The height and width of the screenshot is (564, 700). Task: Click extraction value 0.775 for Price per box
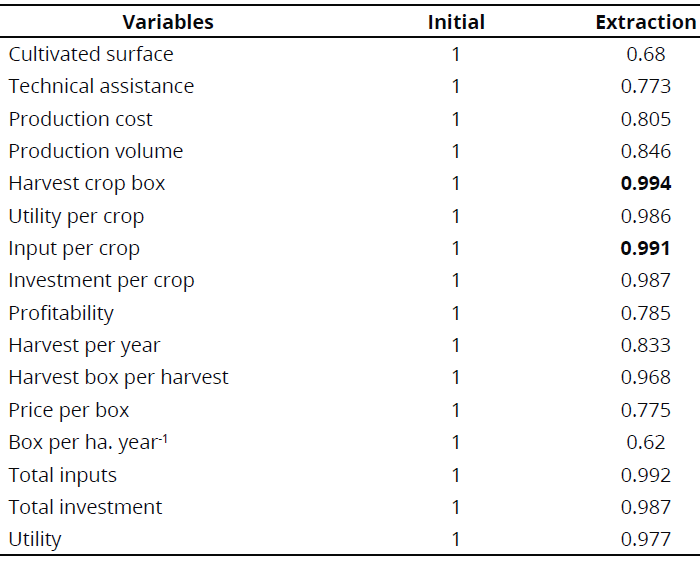(646, 410)
